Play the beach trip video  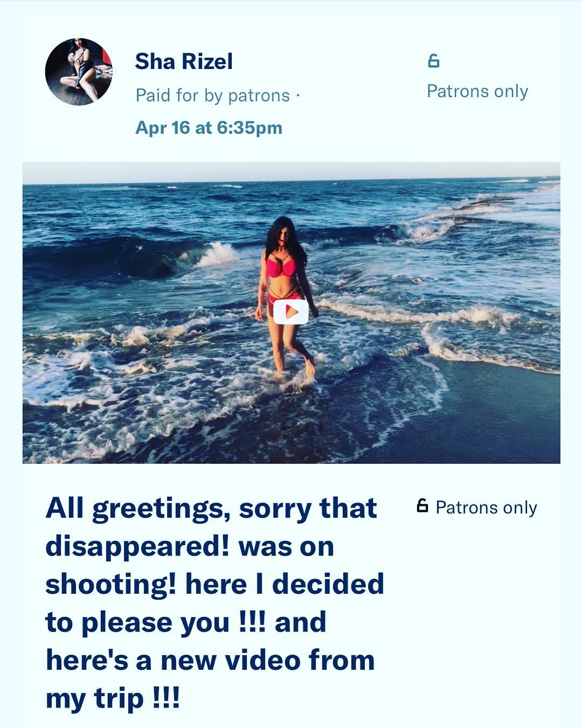291,312
